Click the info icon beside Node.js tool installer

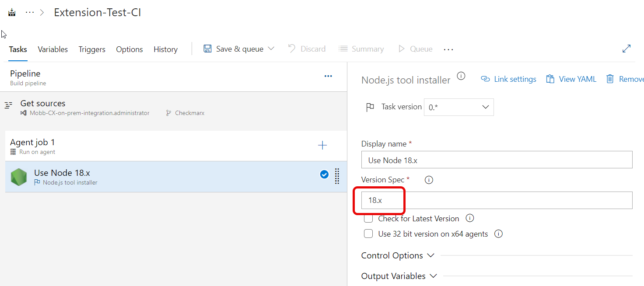tap(461, 76)
